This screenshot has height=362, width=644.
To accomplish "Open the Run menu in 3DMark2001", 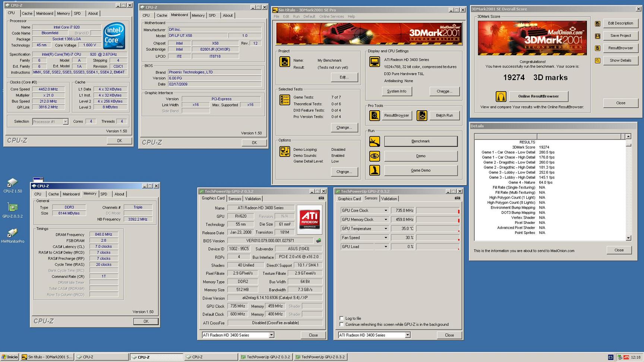I will tap(296, 16).
